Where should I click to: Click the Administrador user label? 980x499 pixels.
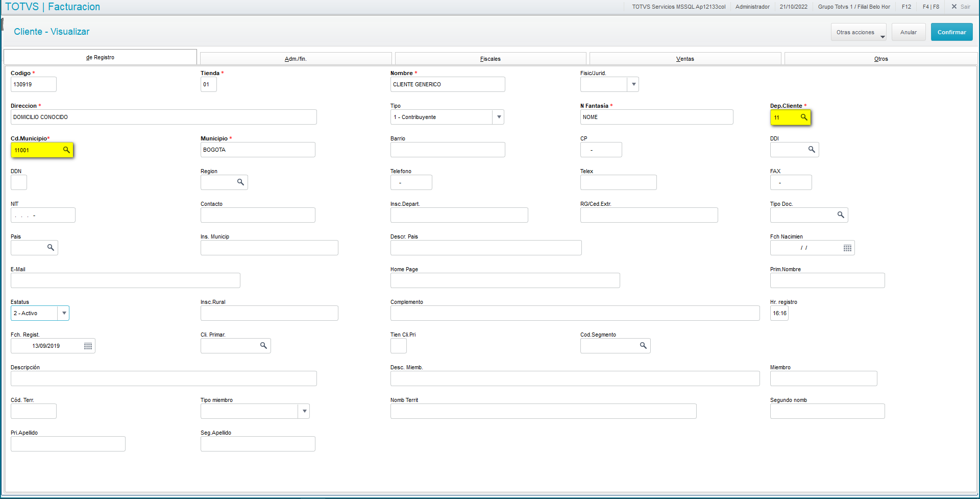(752, 7)
